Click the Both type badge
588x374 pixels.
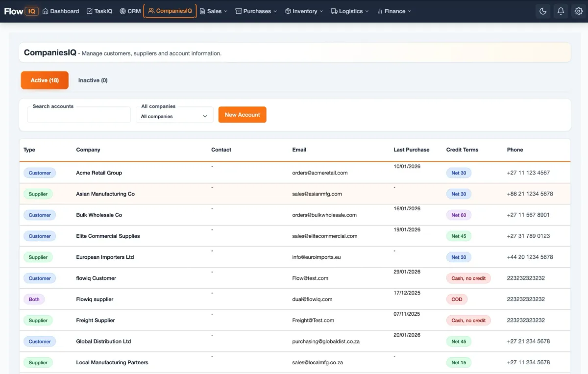(34, 299)
